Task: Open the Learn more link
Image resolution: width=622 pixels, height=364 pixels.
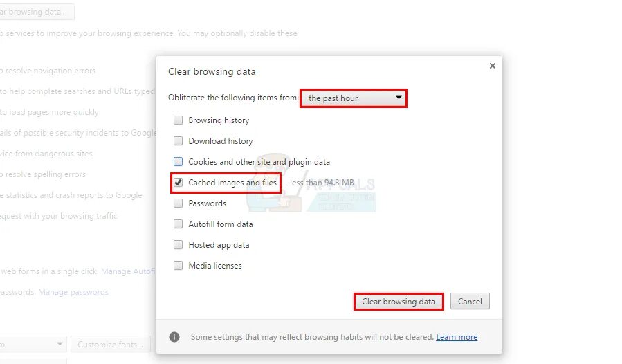Action: (x=457, y=337)
